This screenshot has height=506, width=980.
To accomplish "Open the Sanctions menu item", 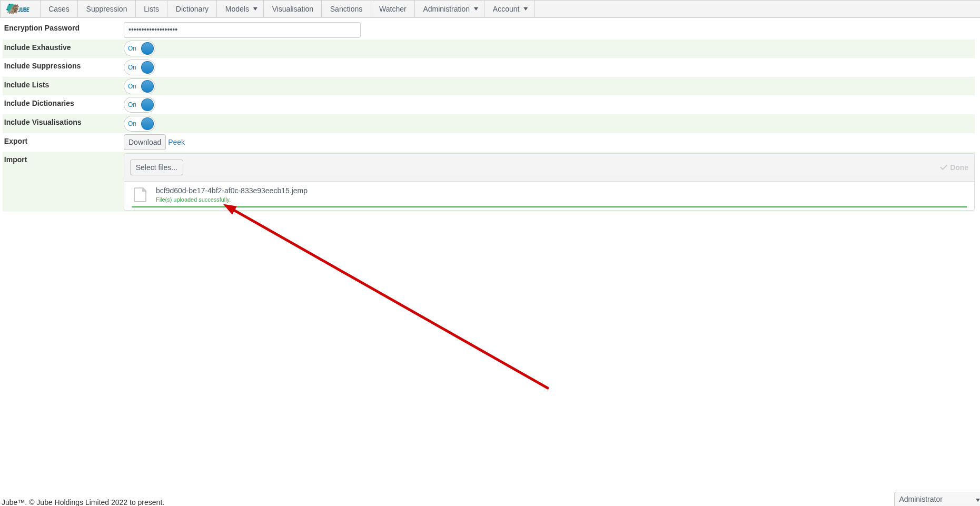I will tap(346, 9).
